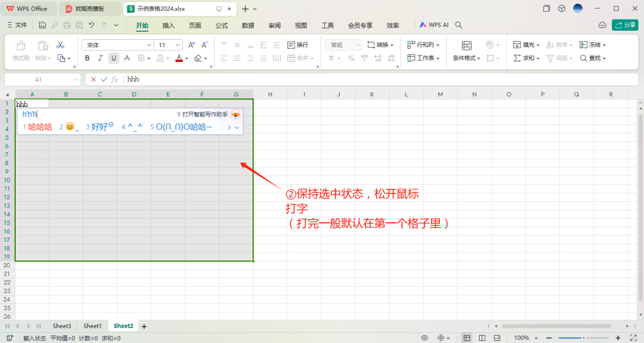Click the cancel X in formula bar
The height and width of the screenshot is (343, 644).
click(x=94, y=79)
